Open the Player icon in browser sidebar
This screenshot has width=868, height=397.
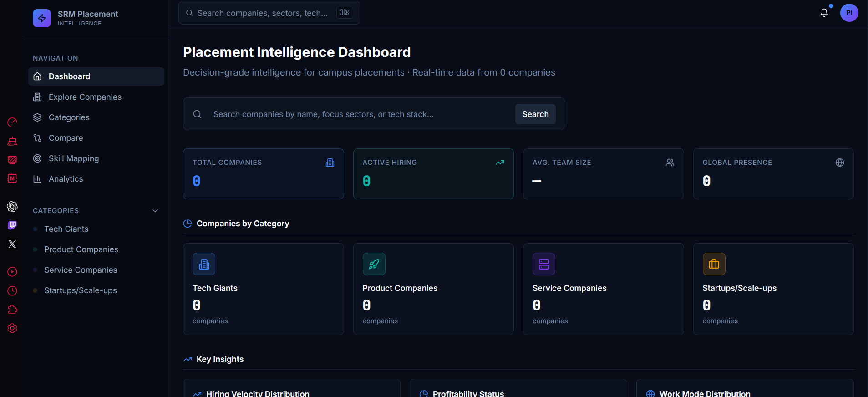[x=12, y=272]
